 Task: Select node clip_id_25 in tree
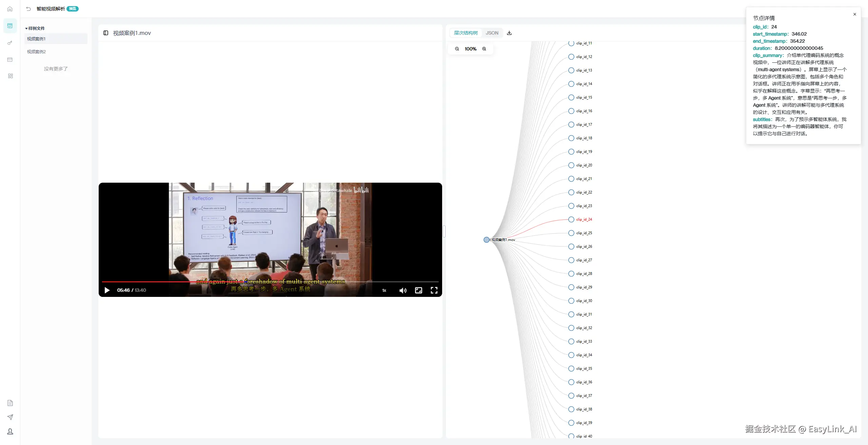pyautogui.click(x=571, y=233)
